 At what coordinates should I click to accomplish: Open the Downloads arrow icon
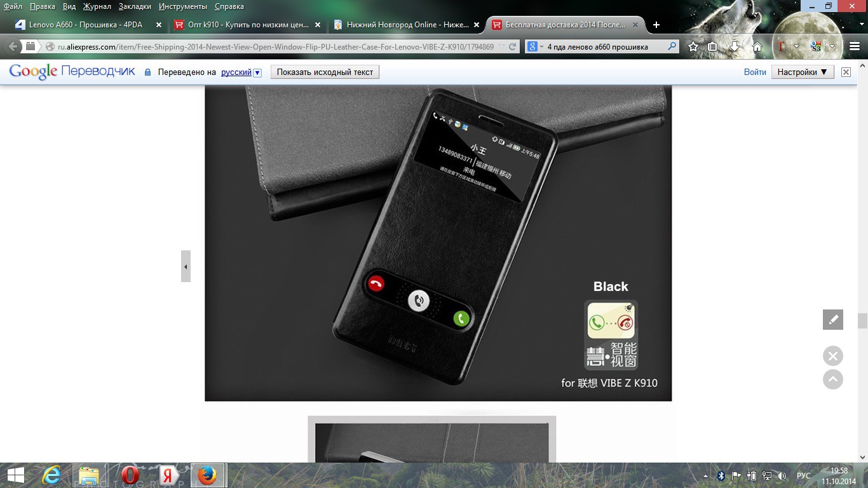pyautogui.click(x=735, y=46)
